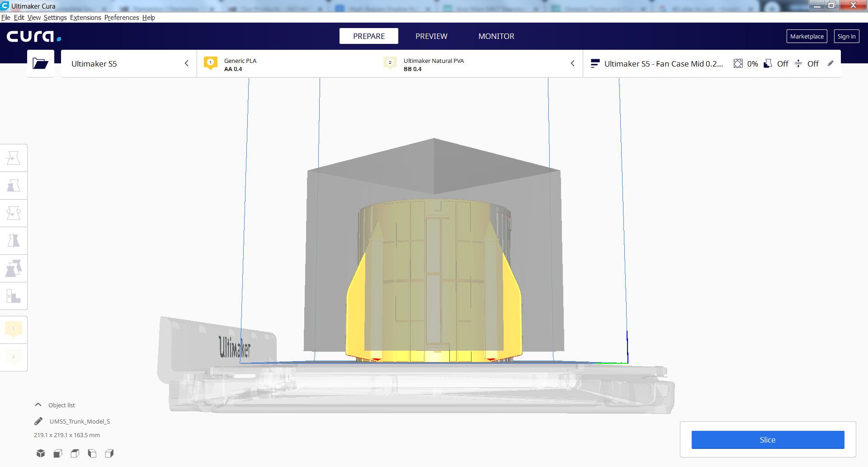Select the Move tool in left toolbar
Viewport: 868px width, 467px height.
click(14, 158)
